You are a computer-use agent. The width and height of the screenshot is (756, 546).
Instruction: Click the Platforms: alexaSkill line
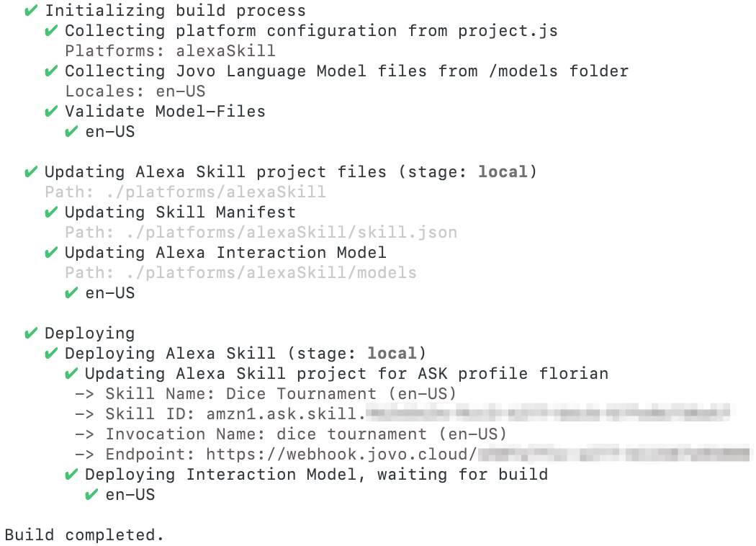[x=170, y=51]
